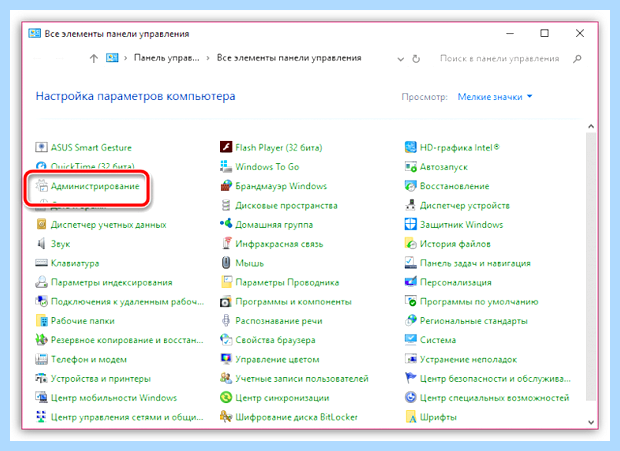Click the Панель задач и навигация icon
Screen dimensions: 620x451
(411, 263)
